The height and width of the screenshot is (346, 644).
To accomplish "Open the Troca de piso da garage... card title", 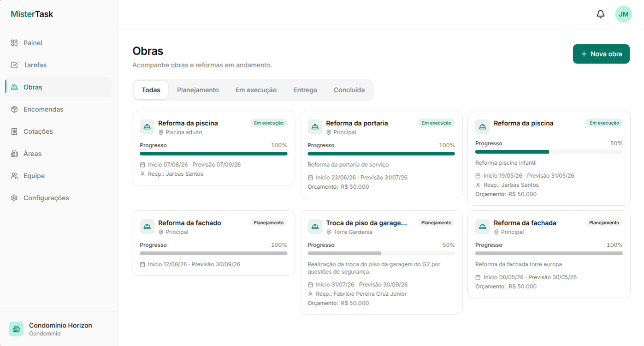I will click(366, 223).
